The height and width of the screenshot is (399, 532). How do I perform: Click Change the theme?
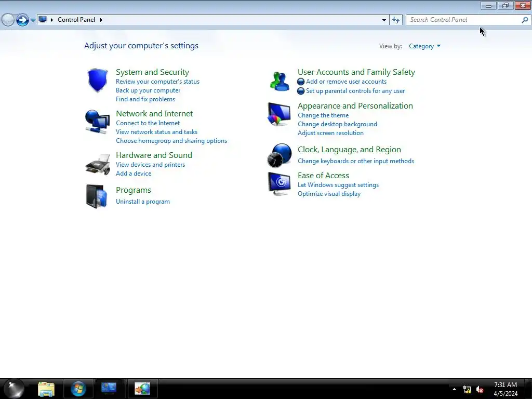point(323,115)
